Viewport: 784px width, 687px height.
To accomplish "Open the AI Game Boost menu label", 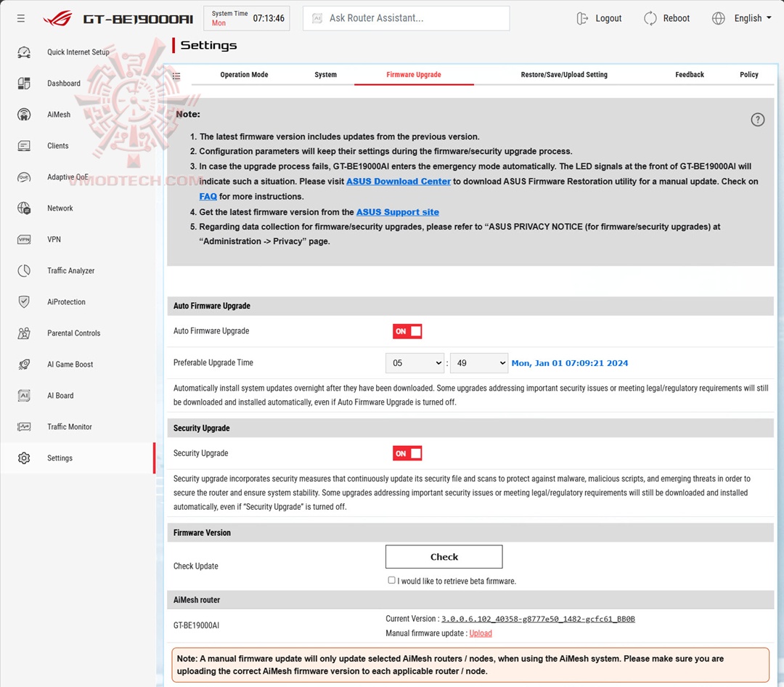I will (x=70, y=365).
